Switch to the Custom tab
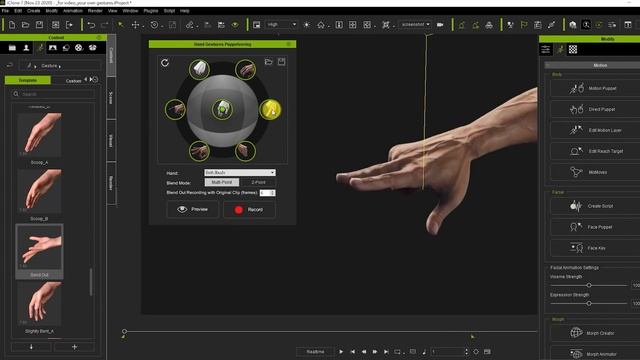This screenshot has width=640, height=360. tap(73, 81)
